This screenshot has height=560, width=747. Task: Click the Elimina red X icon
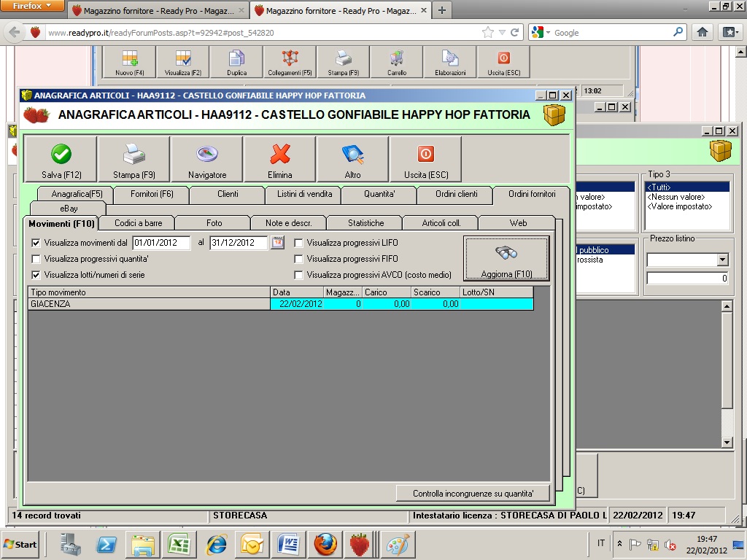pyautogui.click(x=280, y=155)
